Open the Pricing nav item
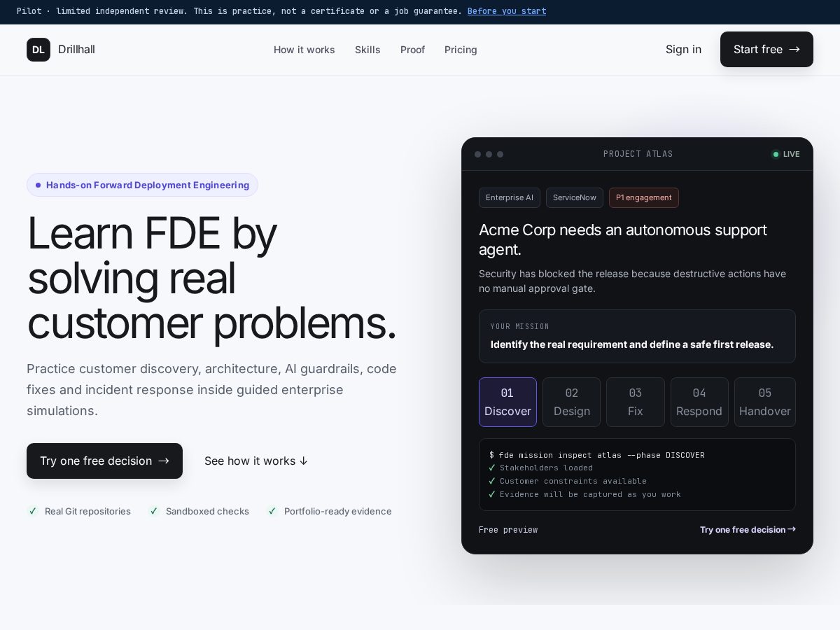Image resolution: width=840 pixels, height=630 pixels. [x=461, y=50]
